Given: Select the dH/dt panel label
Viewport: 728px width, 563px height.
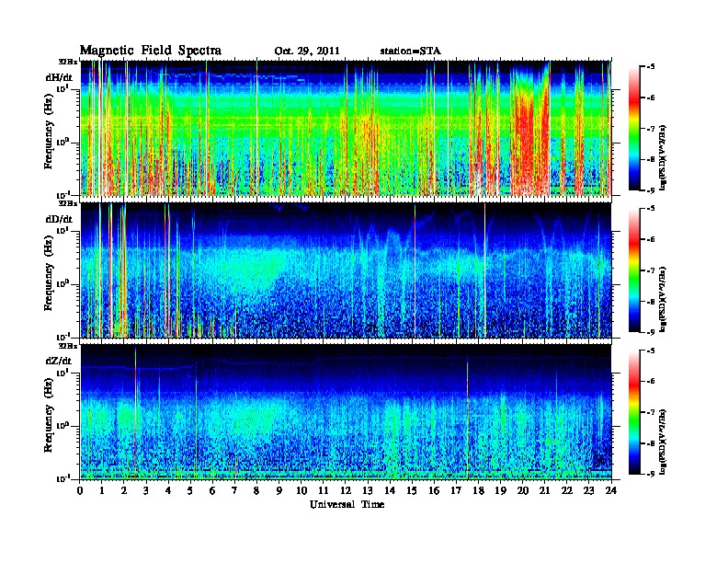Looking at the screenshot, I should [59, 77].
